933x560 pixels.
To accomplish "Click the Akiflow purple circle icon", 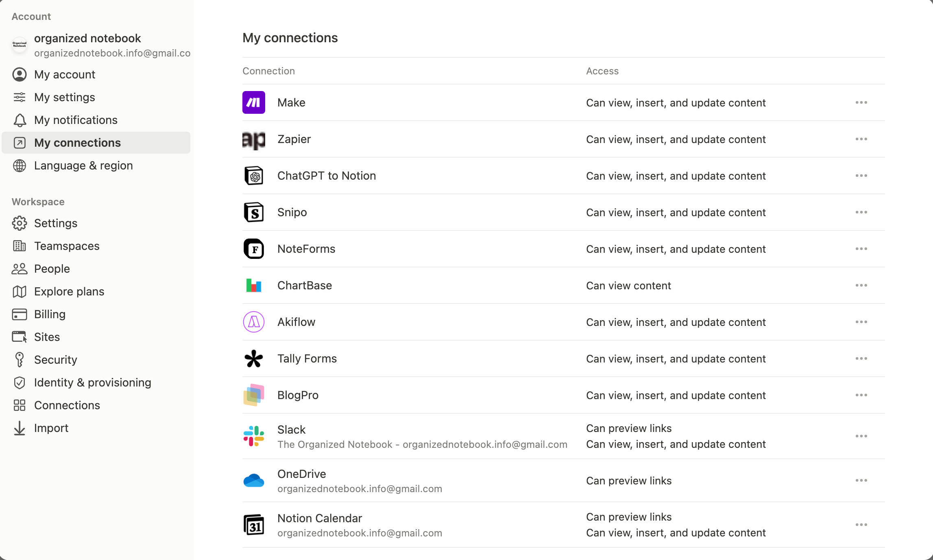I will (x=253, y=322).
